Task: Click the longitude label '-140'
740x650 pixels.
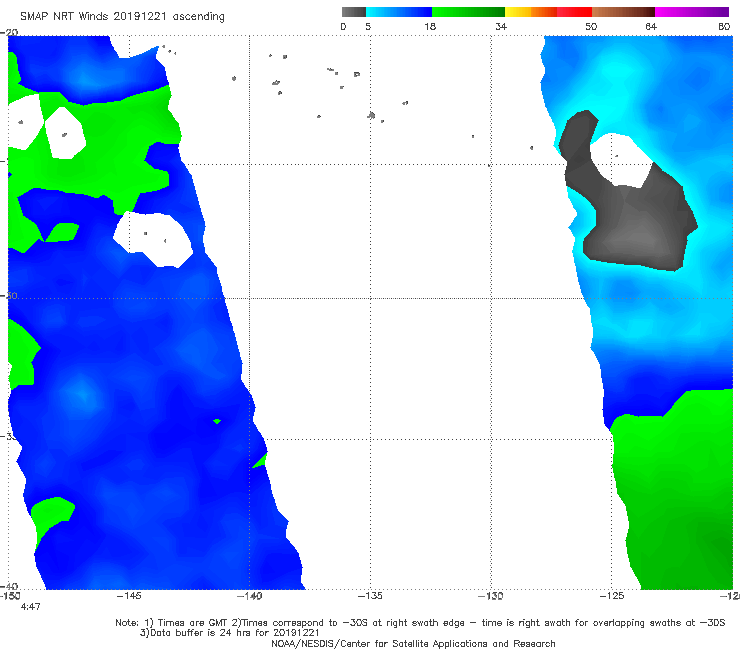Action: click(x=249, y=596)
